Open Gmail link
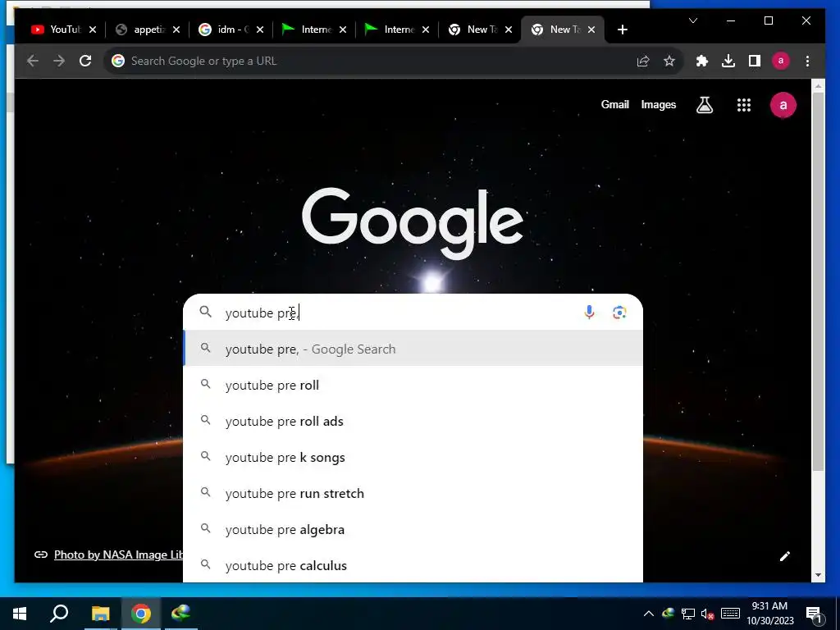This screenshot has width=840, height=630. coord(614,104)
